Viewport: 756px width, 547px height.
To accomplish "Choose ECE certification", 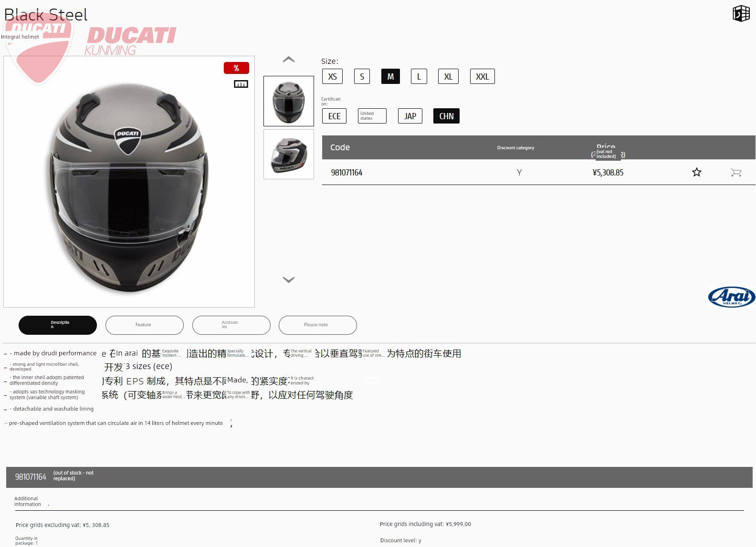I will [335, 116].
